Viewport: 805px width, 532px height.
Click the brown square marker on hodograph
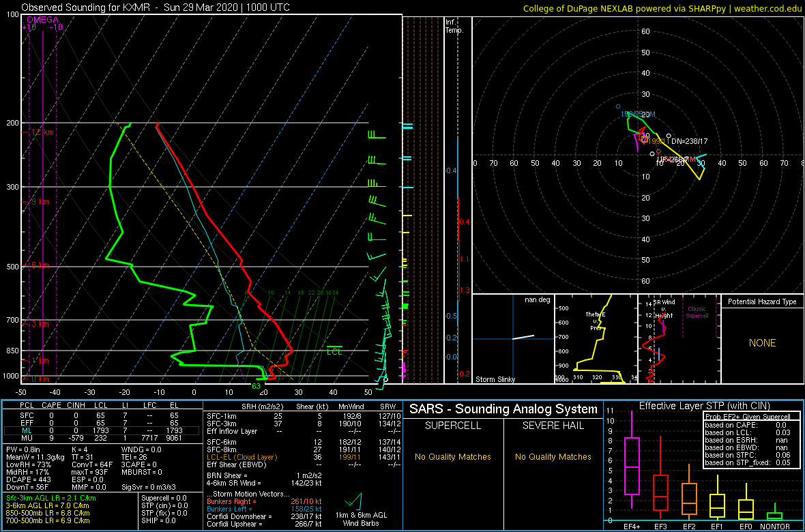[x=645, y=138]
